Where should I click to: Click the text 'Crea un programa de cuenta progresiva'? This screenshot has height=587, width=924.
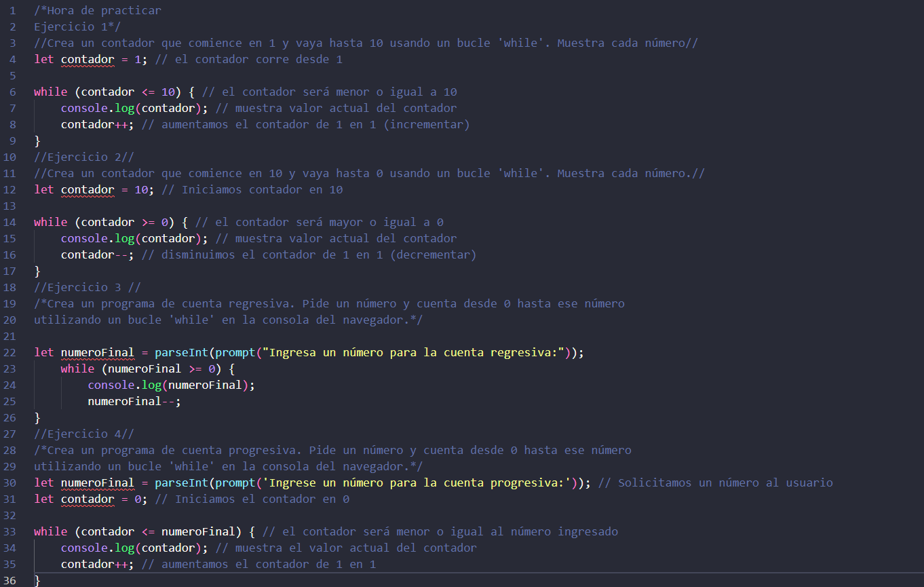(174, 450)
